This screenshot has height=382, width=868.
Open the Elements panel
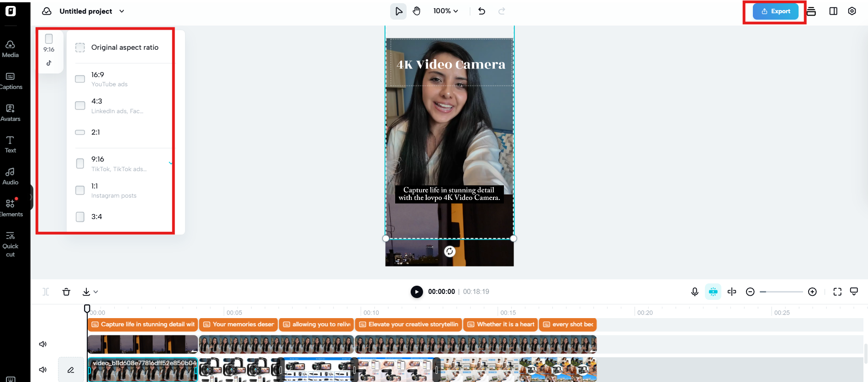[x=10, y=208]
